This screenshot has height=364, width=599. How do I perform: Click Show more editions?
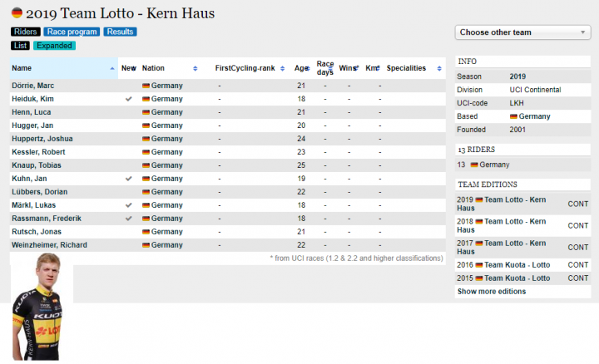pos(492,292)
